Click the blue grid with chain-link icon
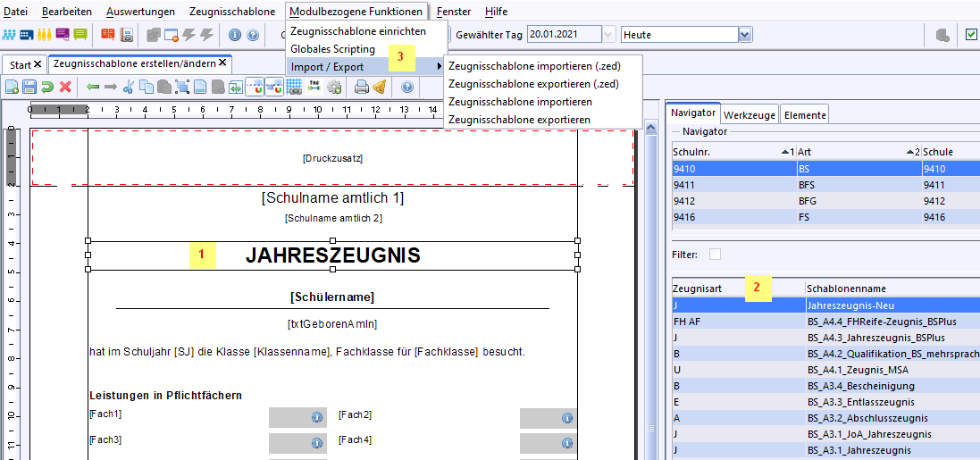 tap(294, 87)
